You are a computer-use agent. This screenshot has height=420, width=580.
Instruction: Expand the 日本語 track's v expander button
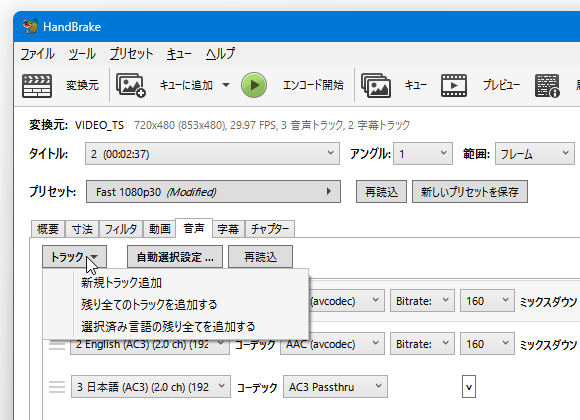pyautogui.click(x=469, y=387)
